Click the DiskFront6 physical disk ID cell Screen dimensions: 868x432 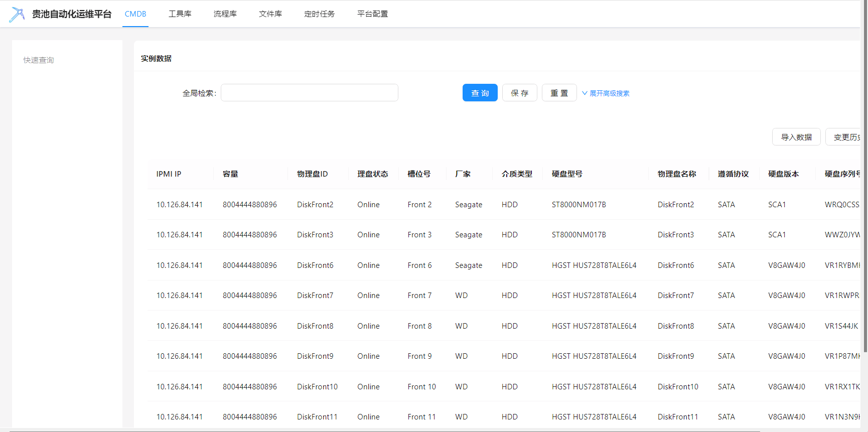315,265
